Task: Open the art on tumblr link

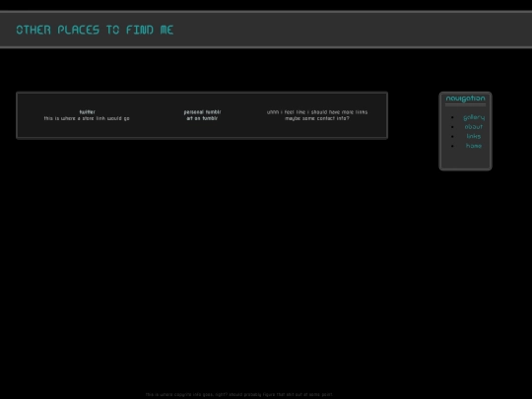Action: pos(202,118)
